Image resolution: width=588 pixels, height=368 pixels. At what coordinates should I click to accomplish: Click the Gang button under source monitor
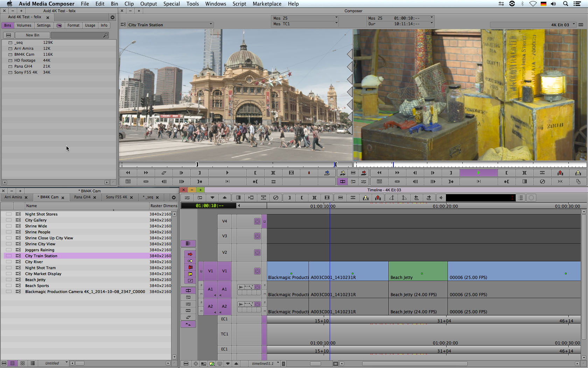tap(146, 182)
